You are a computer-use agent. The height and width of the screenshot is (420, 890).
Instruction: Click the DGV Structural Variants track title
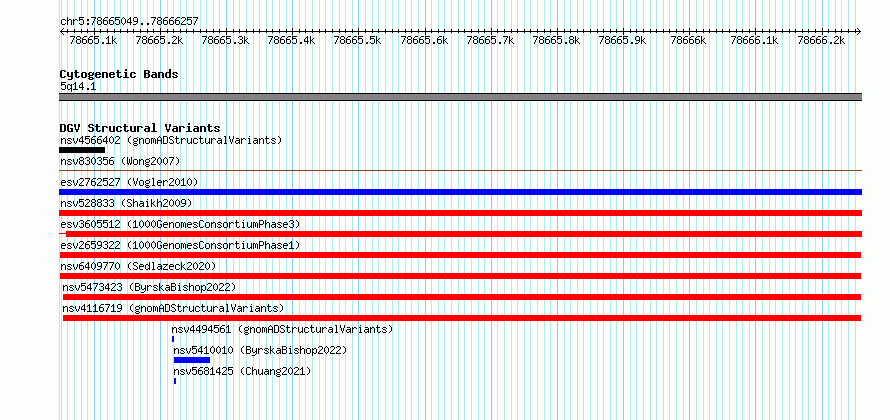tap(140, 128)
